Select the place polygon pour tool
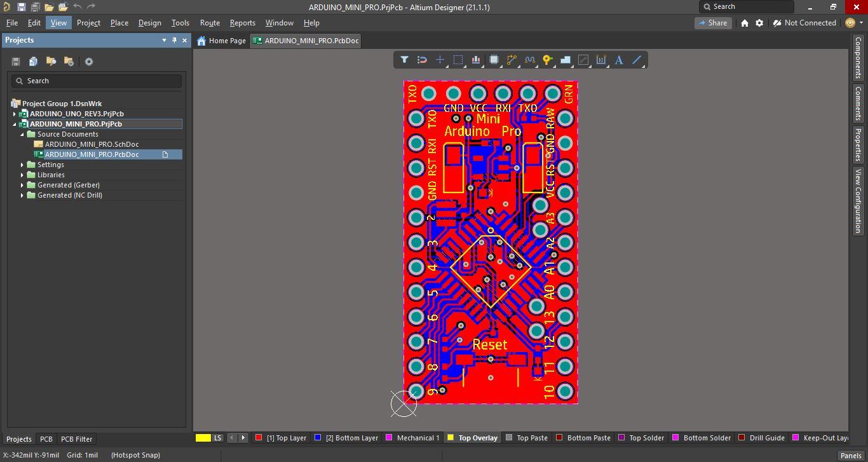The image size is (868, 462). click(565, 60)
